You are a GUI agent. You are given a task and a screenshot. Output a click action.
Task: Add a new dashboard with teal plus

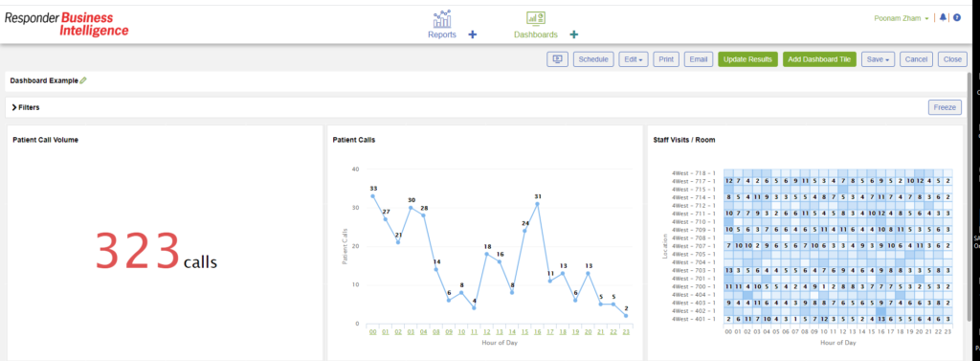click(574, 35)
